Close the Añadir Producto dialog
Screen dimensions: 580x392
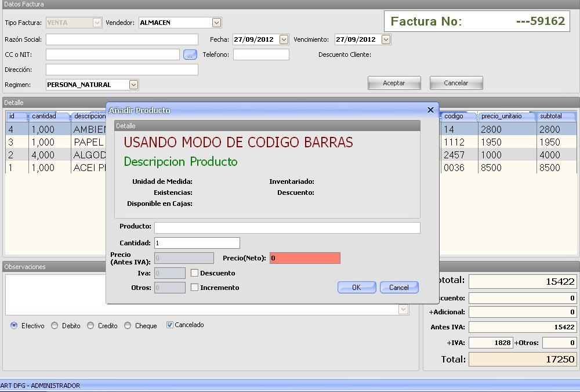coord(430,110)
